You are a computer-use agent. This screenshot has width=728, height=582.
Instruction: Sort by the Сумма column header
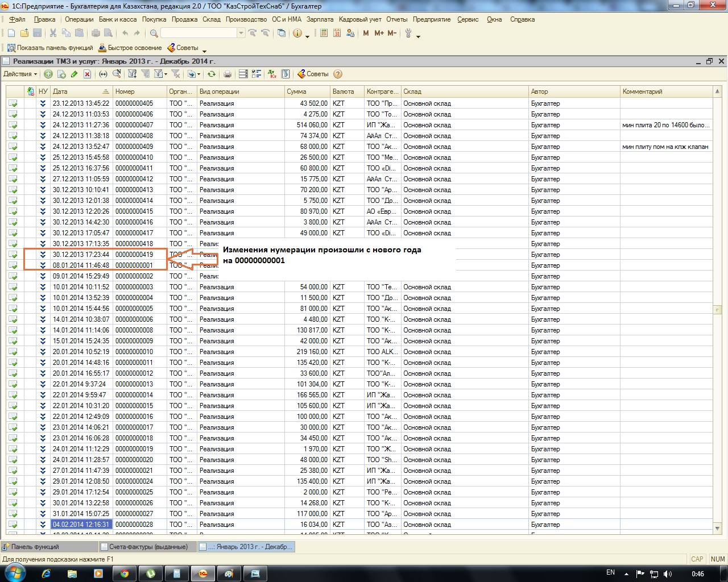coord(307,92)
